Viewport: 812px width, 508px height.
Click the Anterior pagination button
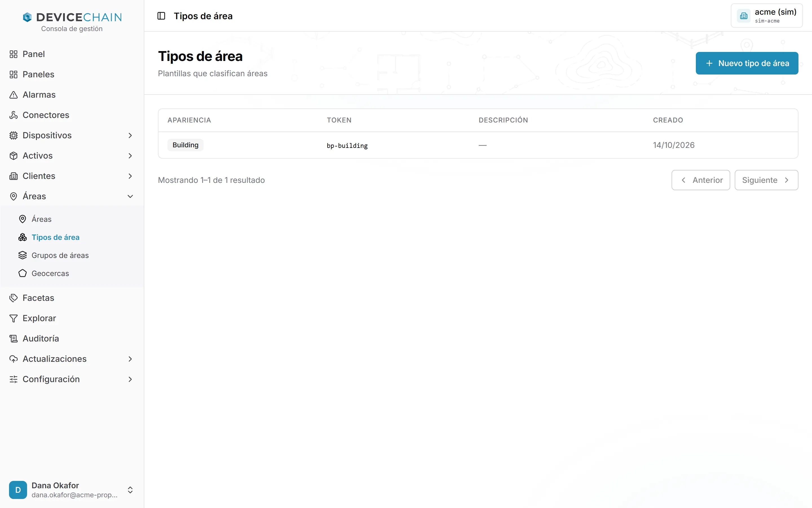[701, 180]
